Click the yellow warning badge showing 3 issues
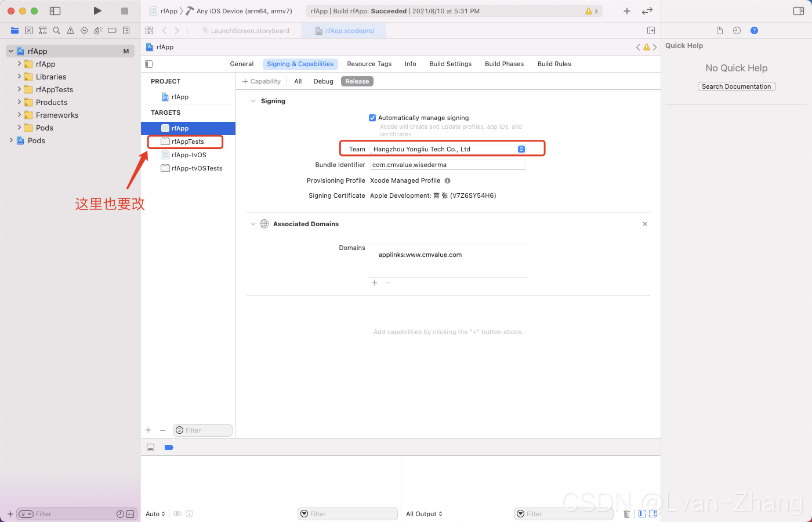 592,11
